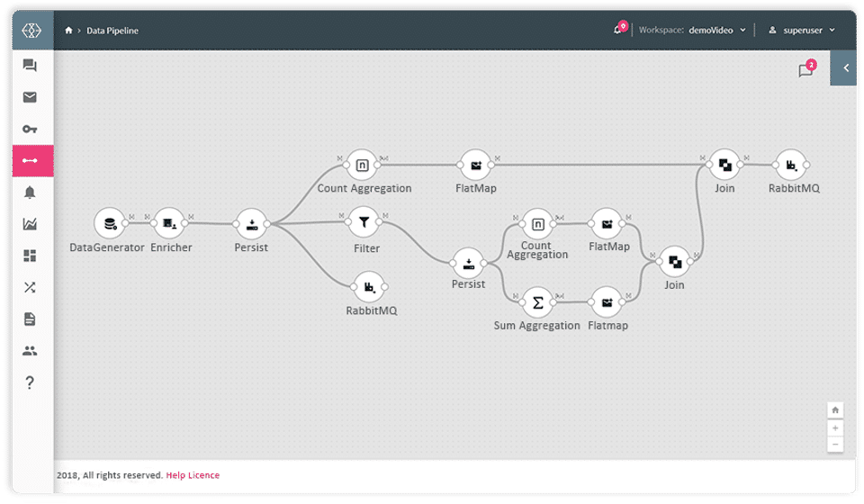Open the Licence link in footer
The height and width of the screenshot is (504, 864).
click(x=204, y=475)
